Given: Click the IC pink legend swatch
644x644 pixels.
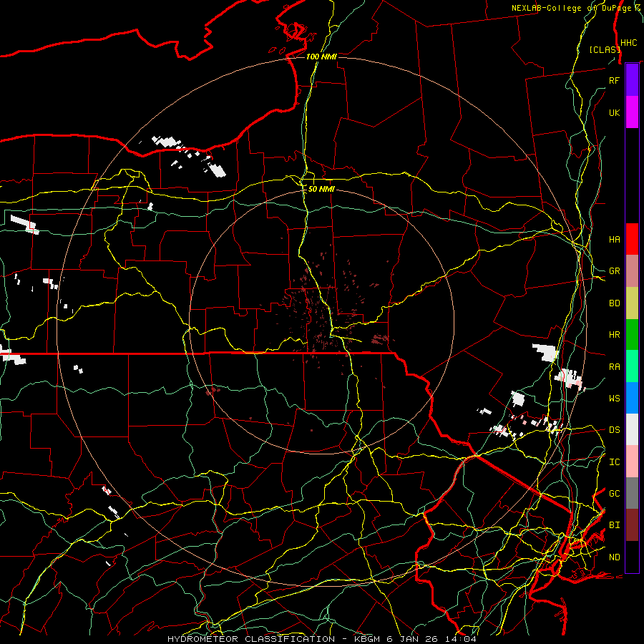Looking at the screenshot, I should [x=632, y=462].
